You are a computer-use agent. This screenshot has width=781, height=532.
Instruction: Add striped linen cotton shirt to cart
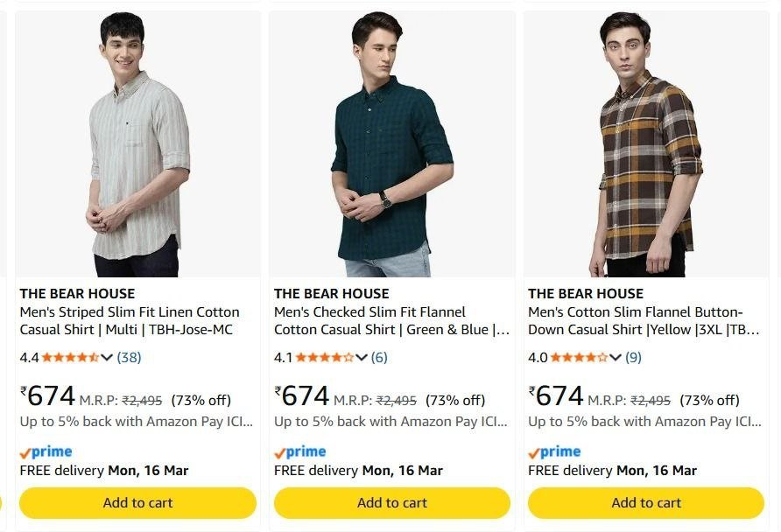pyautogui.click(x=137, y=503)
